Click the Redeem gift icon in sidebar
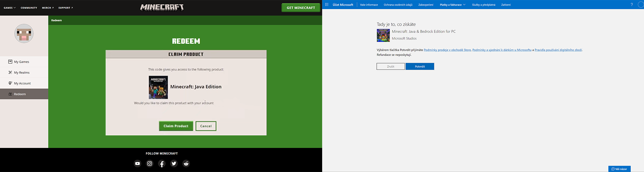The image size is (644, 172). pos(10,94)
